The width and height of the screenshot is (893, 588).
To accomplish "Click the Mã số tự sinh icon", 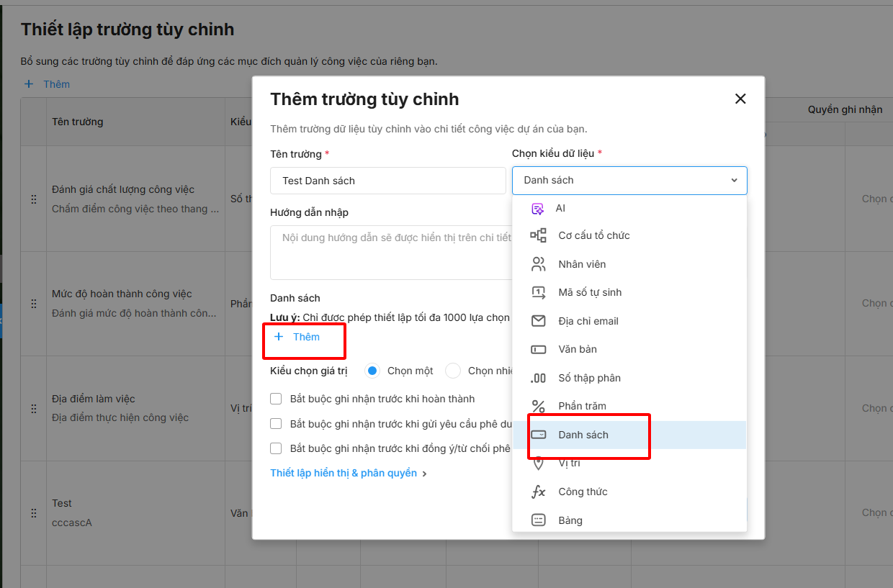I will pyautogui.click(x=538, y=292).
